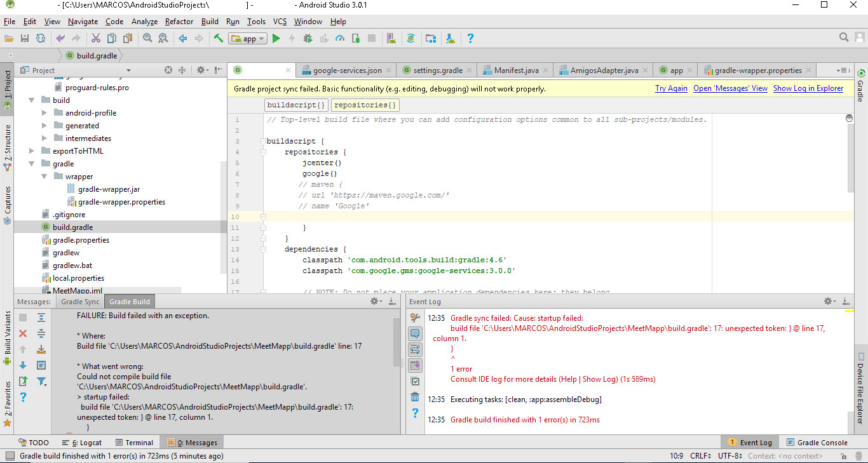The image size is (868, 463).
Task: Click the Paste toolbar icon
Action: [127, 39]
